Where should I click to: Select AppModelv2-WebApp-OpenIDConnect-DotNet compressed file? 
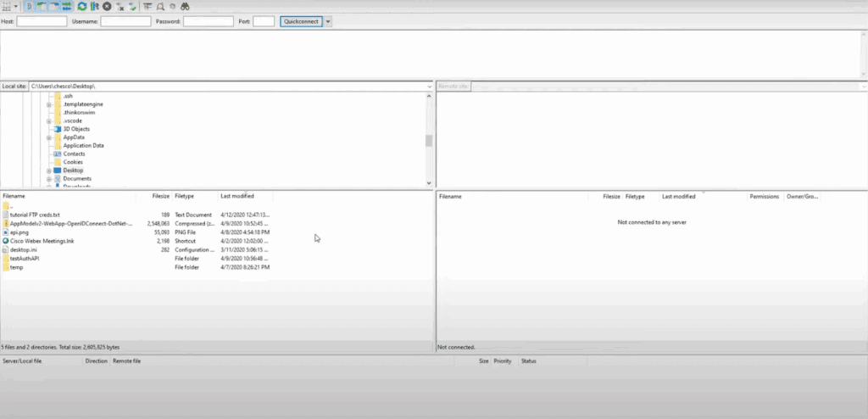[136, 223]
